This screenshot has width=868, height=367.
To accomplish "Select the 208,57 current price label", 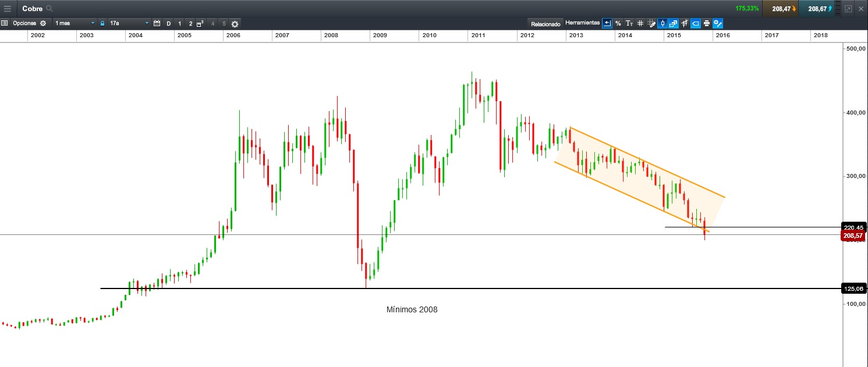I will point(854,236).
